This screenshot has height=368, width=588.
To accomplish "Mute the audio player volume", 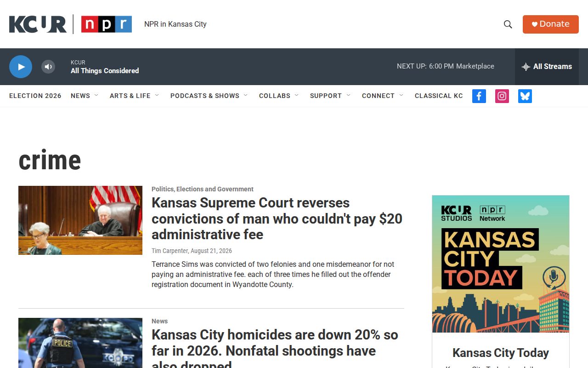I will (48, 67).
